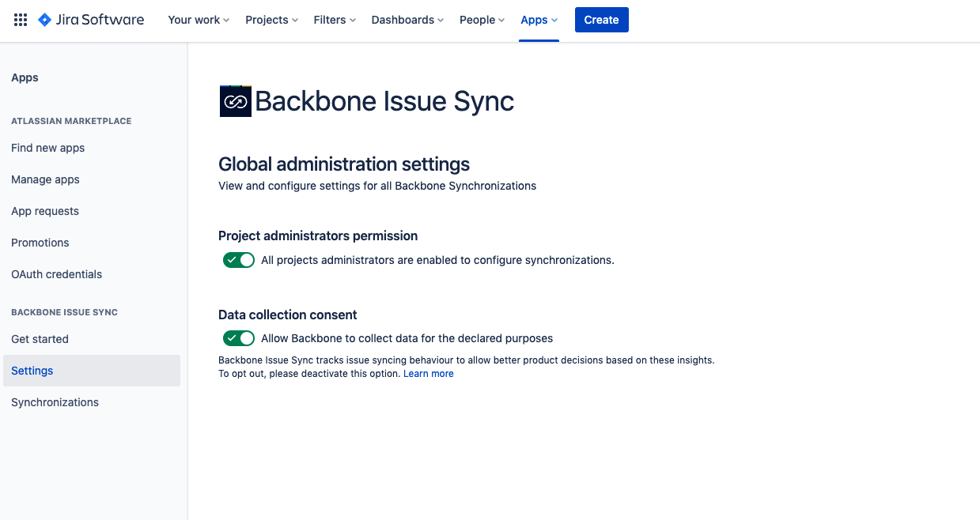Screen dimensions: 980x520
Task: Expand the Filters dropdown
Action: coord(335,20)
